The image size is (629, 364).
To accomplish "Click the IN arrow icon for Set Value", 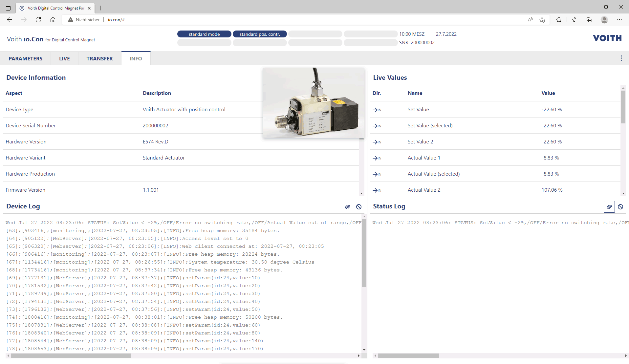I will click(x=377, y=110).
